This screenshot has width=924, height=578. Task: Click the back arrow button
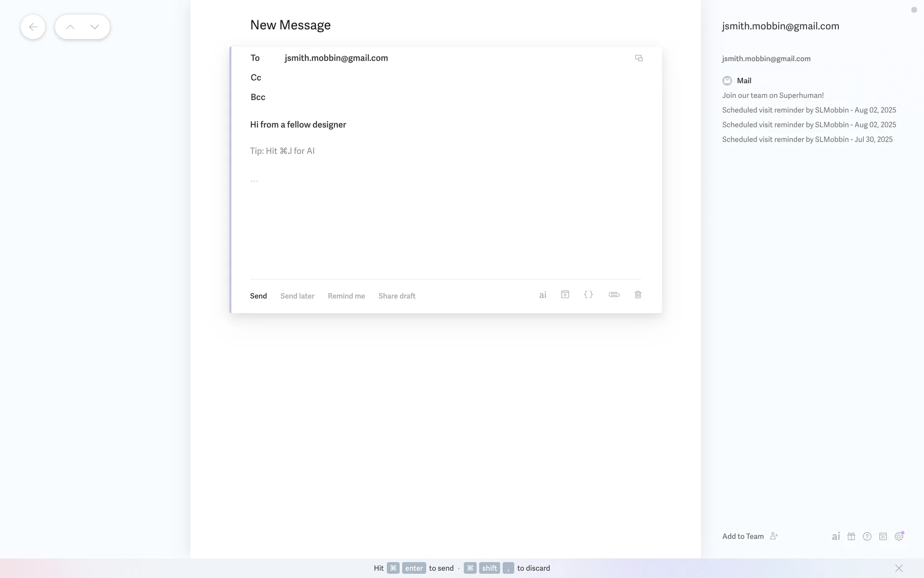point(33,27)
